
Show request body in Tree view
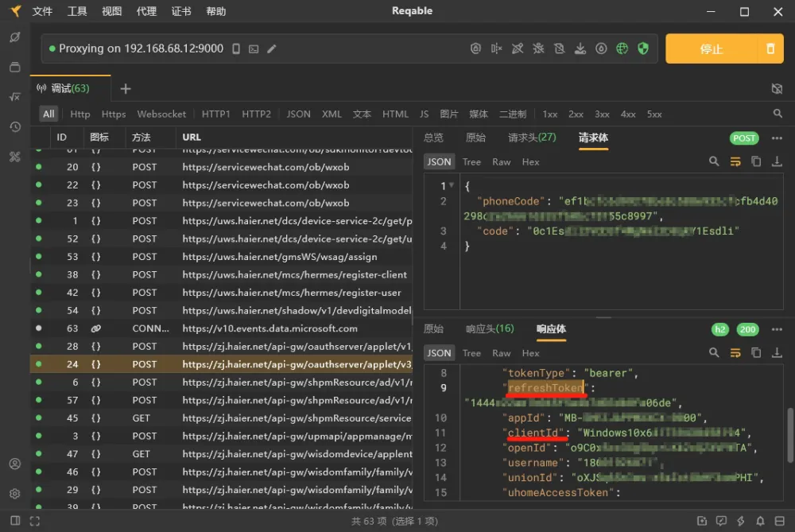471,161
